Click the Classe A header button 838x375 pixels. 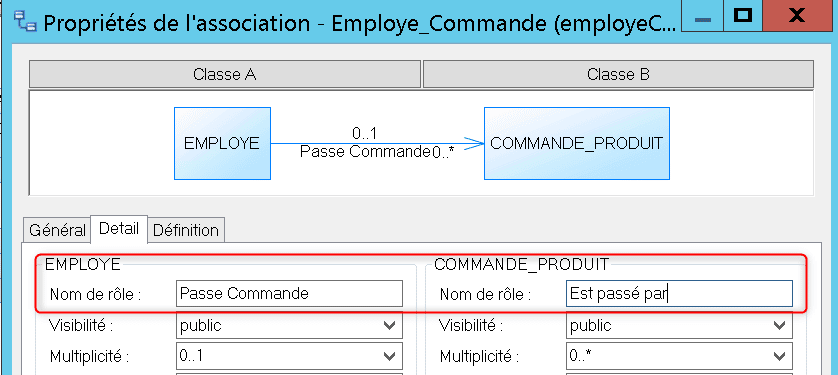pos(224,74)
